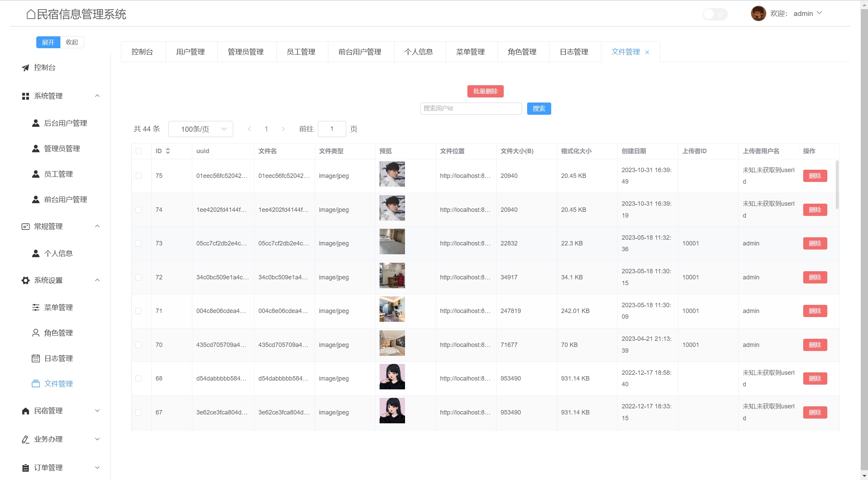Tick the checkbox for row ID 73
868x480 pixels.
click(139, 243)
